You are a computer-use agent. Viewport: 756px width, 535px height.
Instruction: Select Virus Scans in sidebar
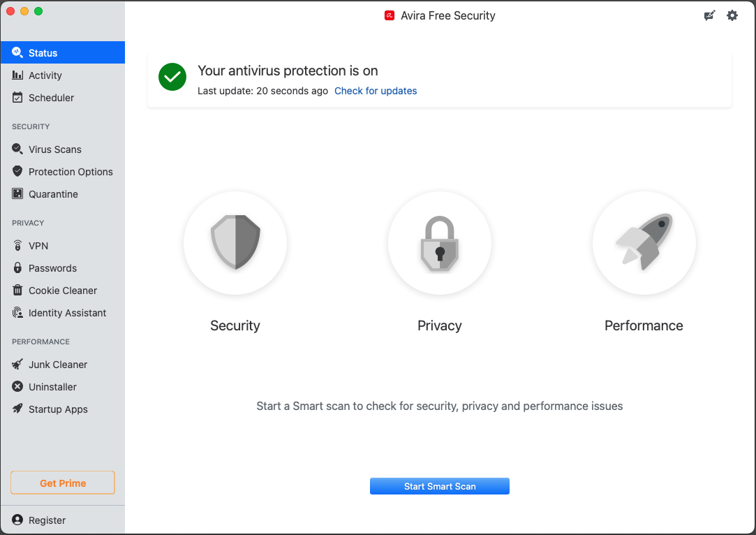tap(55, 149)
